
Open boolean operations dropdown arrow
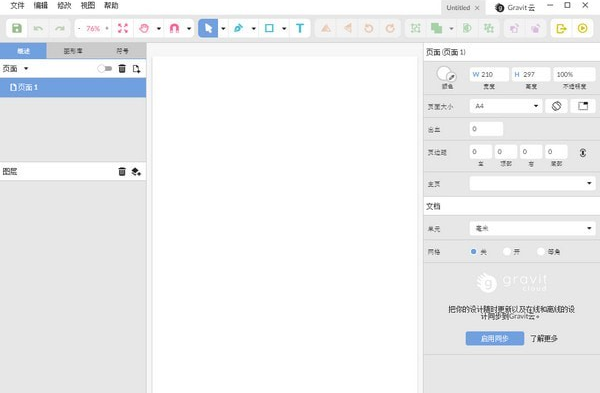[452, 28]
